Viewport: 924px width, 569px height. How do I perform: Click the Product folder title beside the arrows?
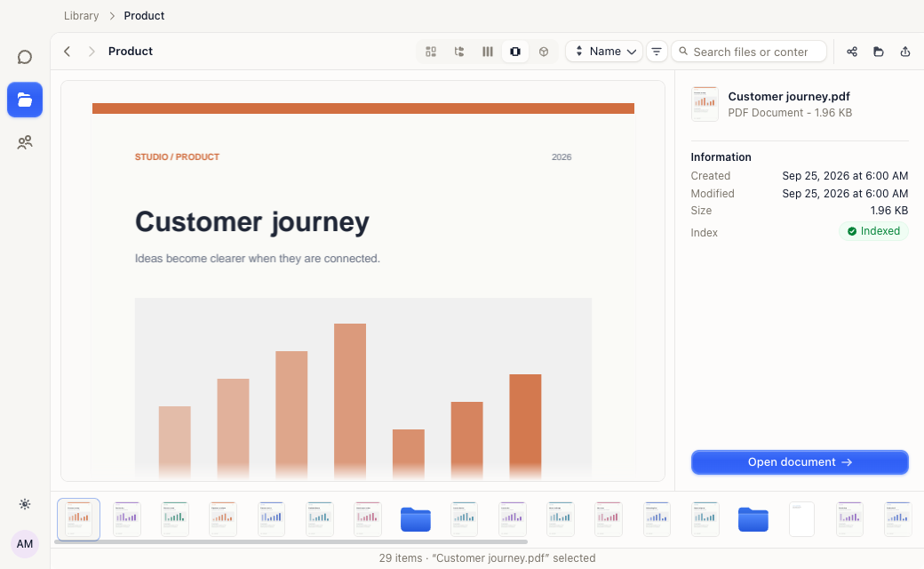click(131, 52)
